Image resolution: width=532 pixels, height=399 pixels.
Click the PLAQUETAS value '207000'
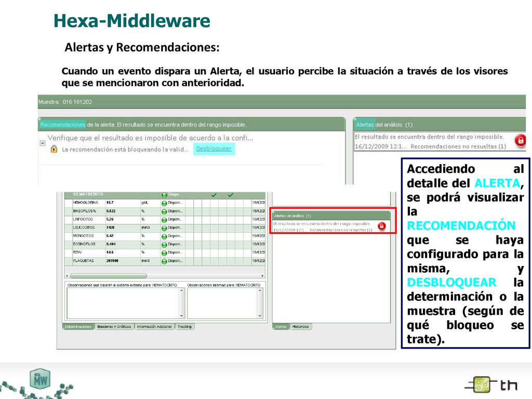(x=112, y=261)
